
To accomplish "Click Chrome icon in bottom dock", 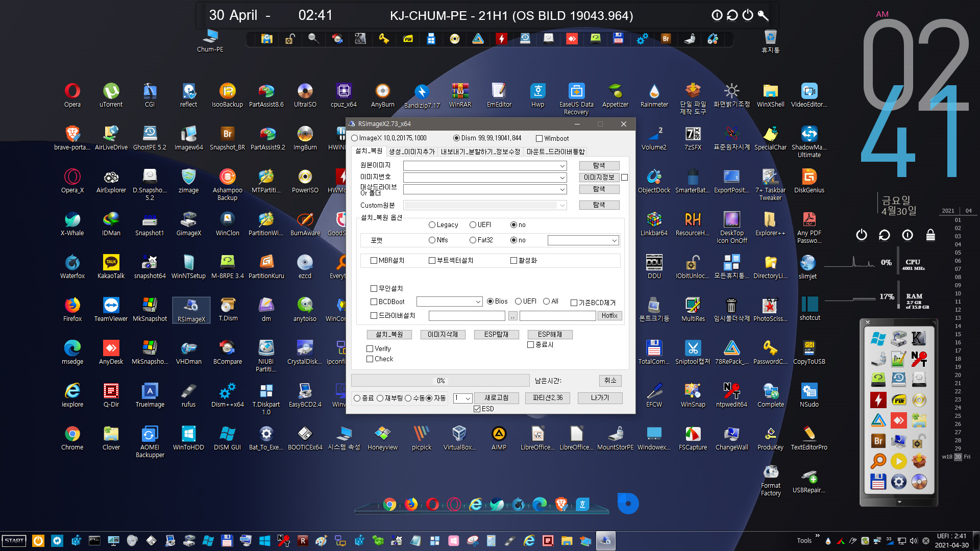I will pos(389,505).
